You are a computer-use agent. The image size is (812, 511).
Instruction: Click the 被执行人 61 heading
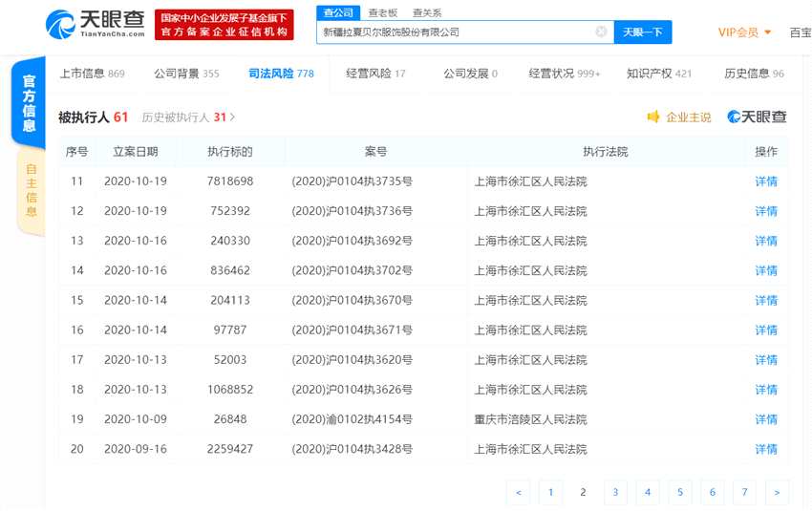tap(94, 117)
